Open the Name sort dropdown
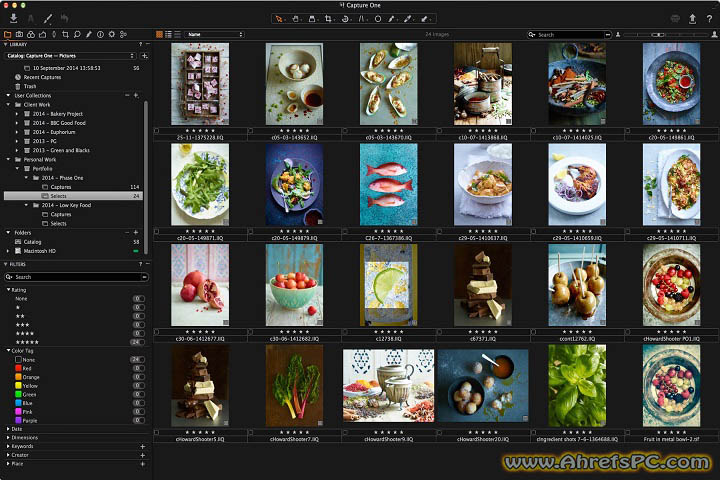720x480 pixels. click(x=215, y=34)
